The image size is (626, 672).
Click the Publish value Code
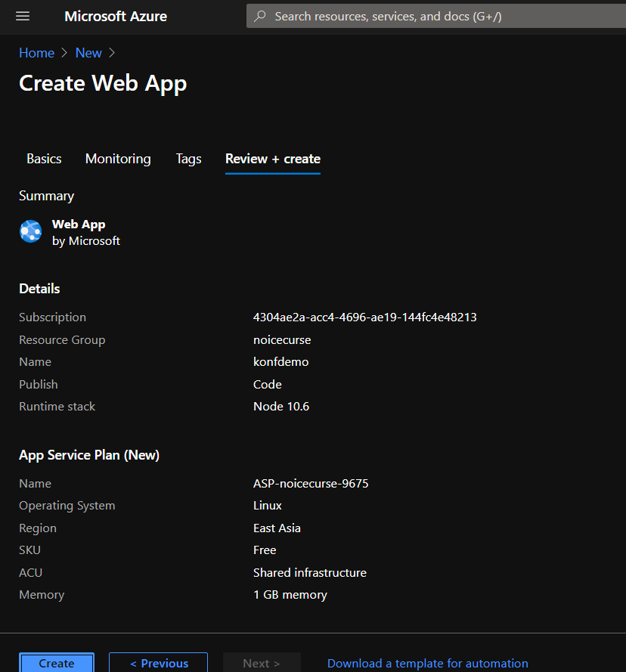(268, 385)
